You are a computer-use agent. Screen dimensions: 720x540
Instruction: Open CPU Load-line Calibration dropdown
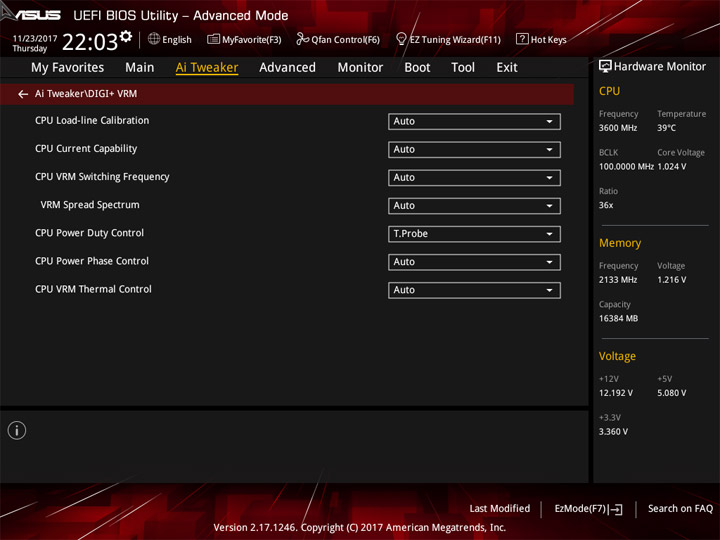(474, 121)
